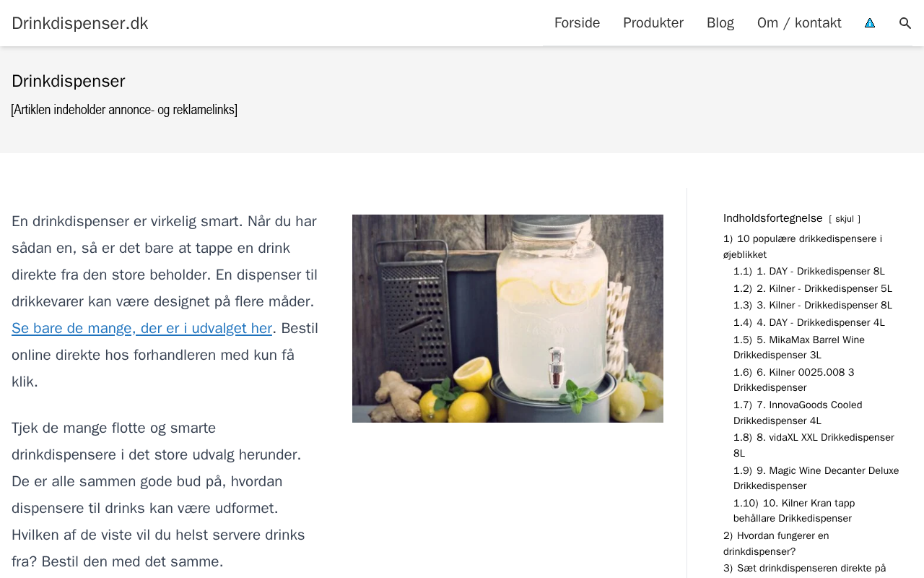Viewport: 924px width, 578px height.
Task: Click the lemonade dispenser photo
Action: tap(507, 319)
